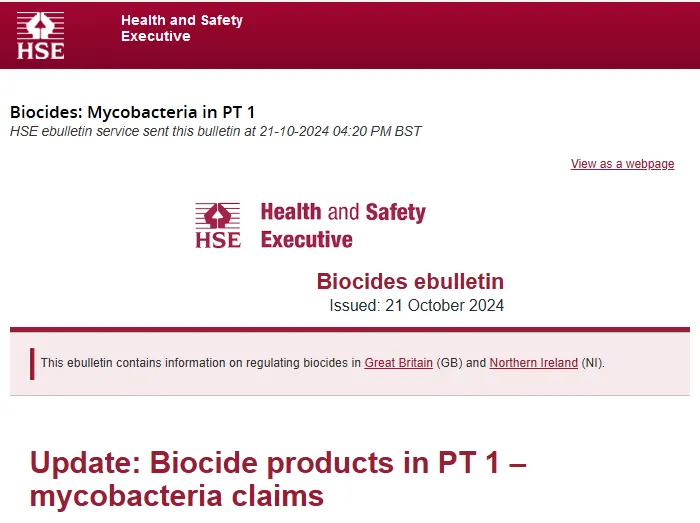The width and height of the screenshot is (700, 523).
Task: Click the thick dark red divider line
Action: 350,329
